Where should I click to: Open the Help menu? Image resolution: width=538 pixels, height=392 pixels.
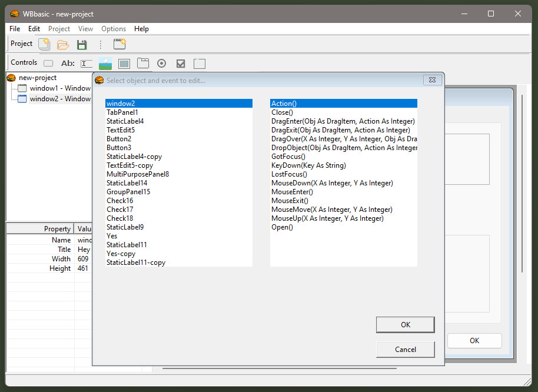(x=141, y=28)
